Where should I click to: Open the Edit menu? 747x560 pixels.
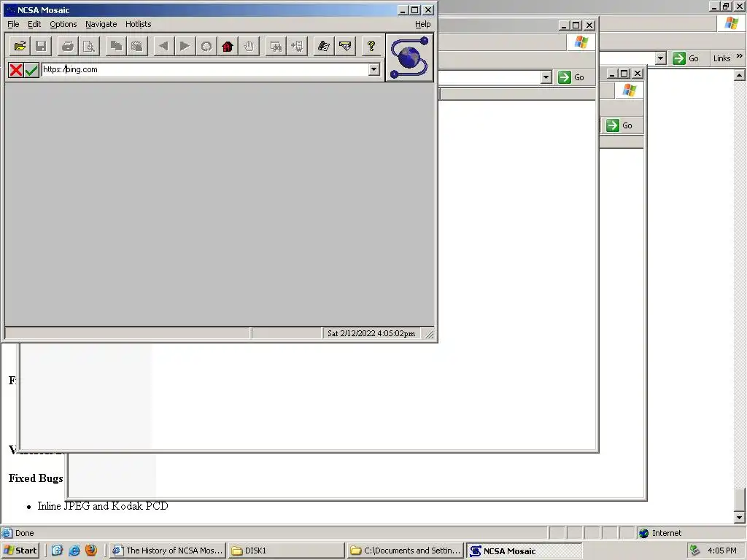34,24
